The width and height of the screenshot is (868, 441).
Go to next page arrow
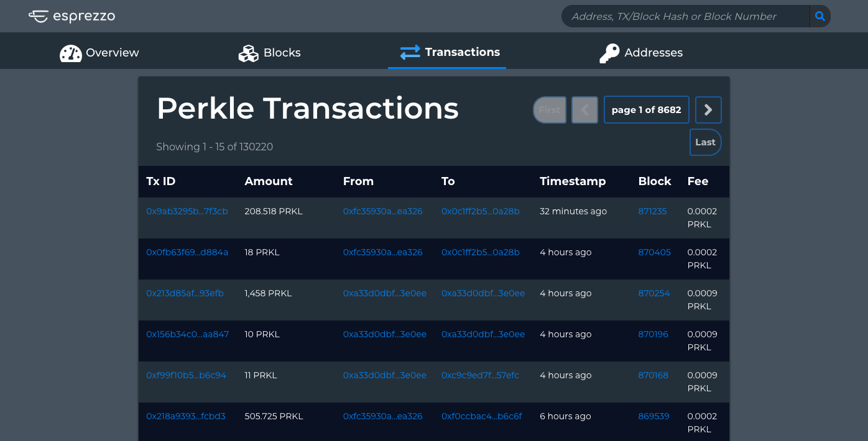(708, 110)
